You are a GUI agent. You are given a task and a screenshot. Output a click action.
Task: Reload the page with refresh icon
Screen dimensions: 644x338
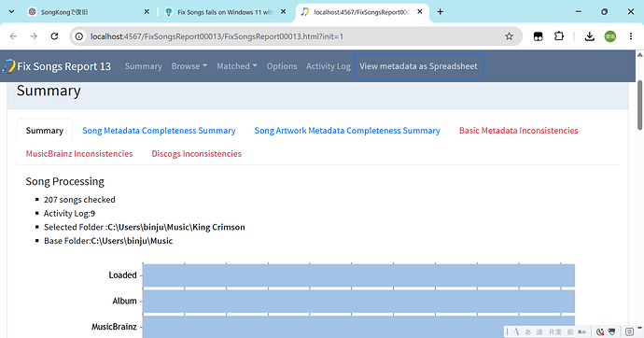click(54, 36)
